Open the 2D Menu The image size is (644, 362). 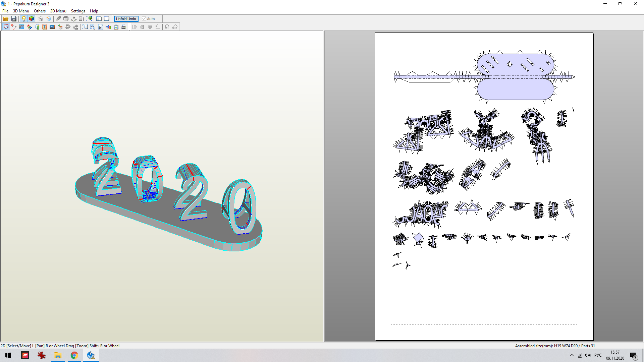click(x=57, y=11)
